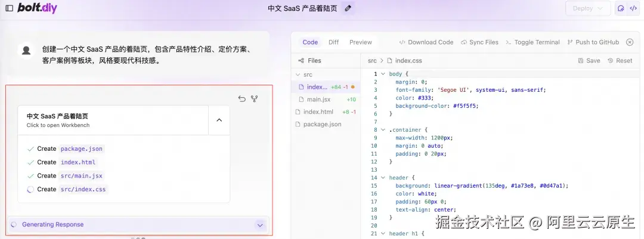
Task: Expand the Generating Response bar
Action: [x=259, y=225]
